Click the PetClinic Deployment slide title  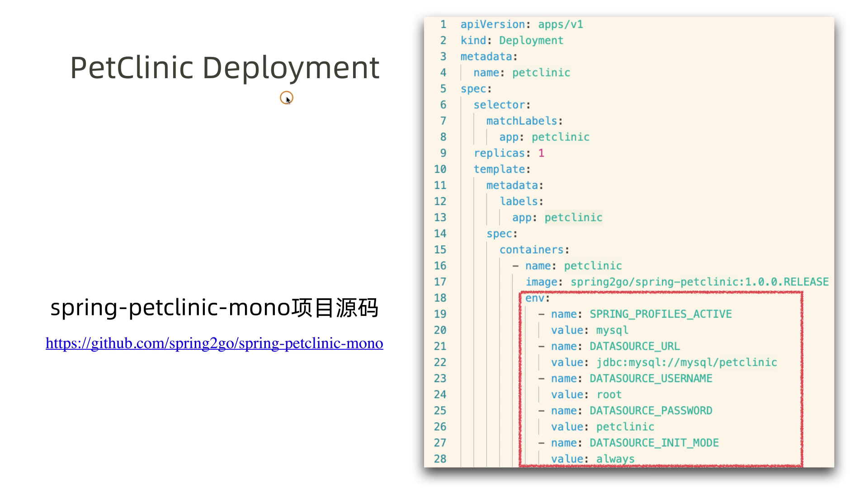click(x=225, y=68)
